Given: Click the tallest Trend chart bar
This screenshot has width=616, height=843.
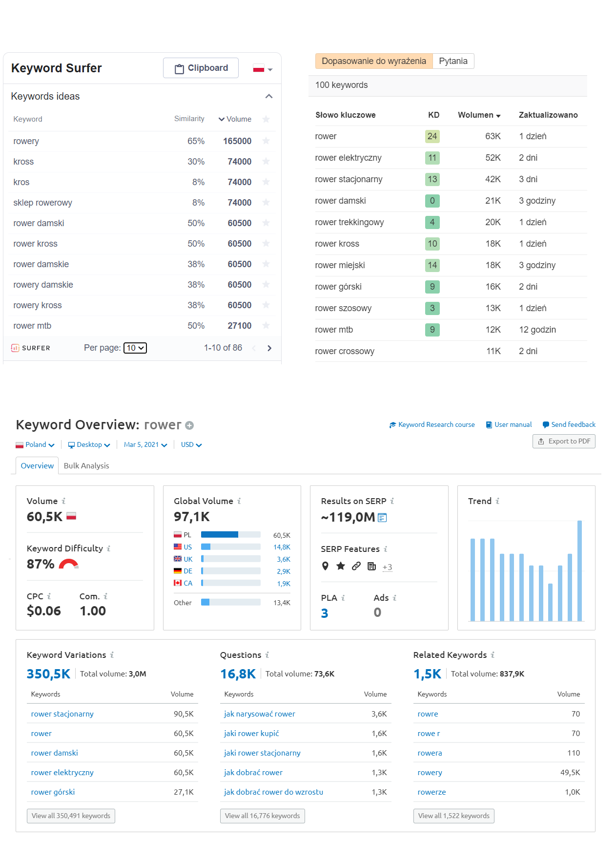Looking at the screenshot, I should 579,570.
